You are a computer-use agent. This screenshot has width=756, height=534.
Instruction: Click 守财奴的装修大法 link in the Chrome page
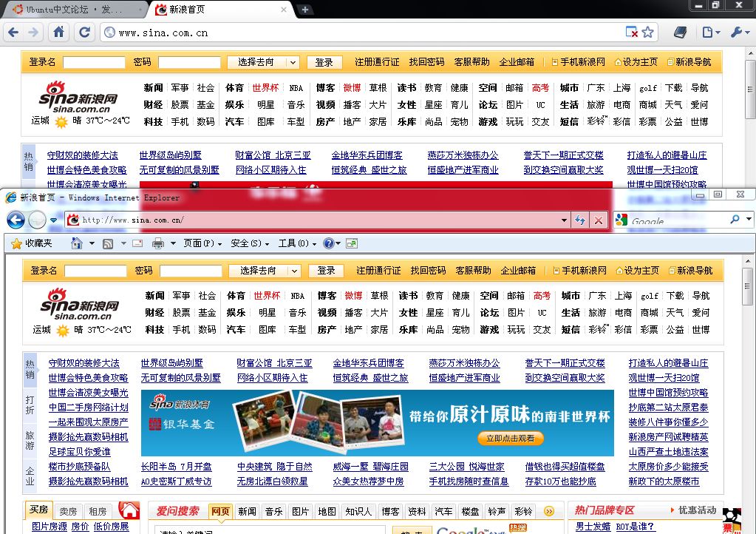pos(83,155)
